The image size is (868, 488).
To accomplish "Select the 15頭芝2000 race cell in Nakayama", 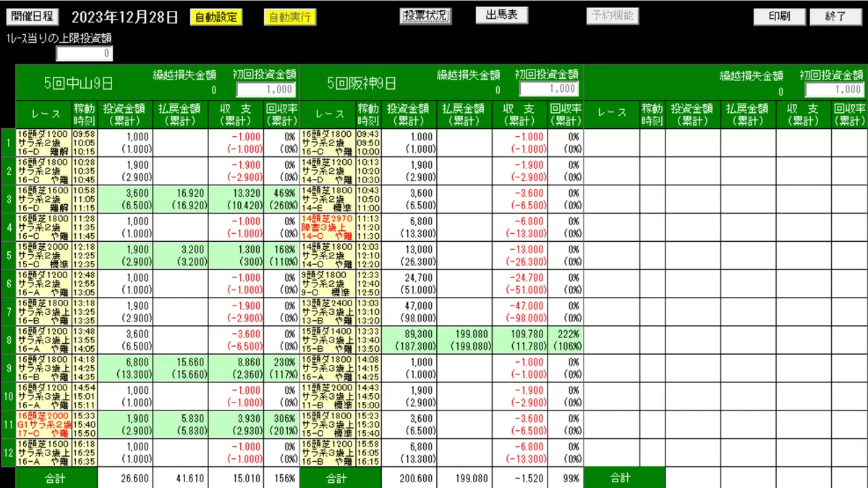I will coord(43,255).
